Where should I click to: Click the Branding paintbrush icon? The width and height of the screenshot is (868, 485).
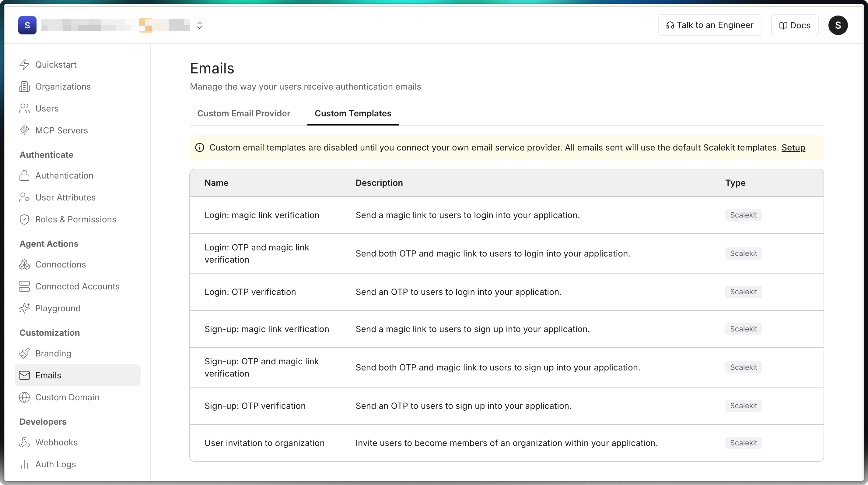pos(24,353)
